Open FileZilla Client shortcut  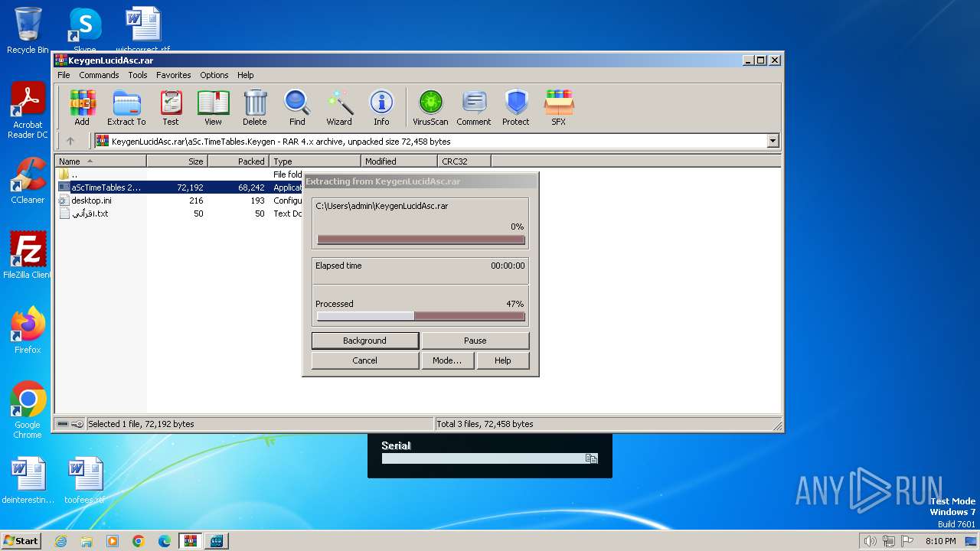point(28,256)
